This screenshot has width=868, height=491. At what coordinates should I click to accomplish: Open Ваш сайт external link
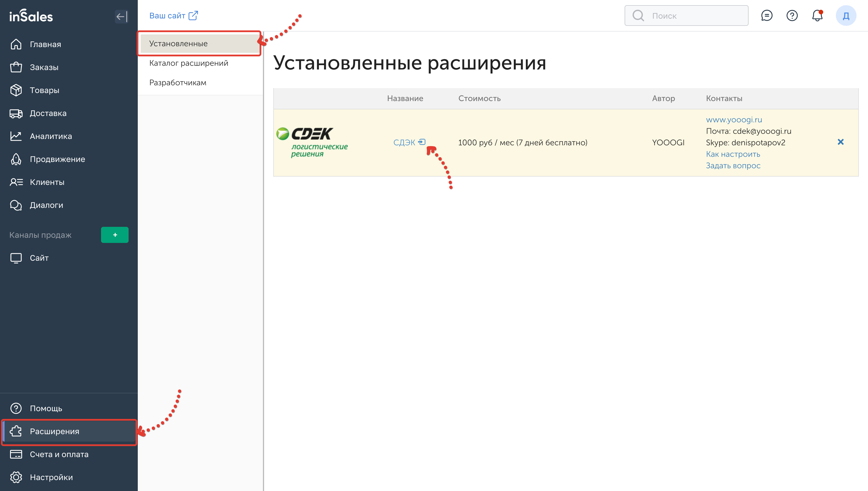[174, 16]
